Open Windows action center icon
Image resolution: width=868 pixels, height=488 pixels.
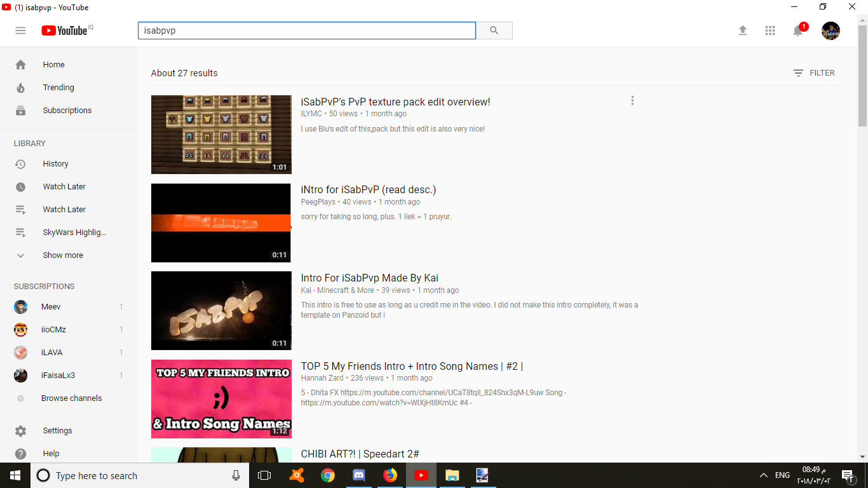(x=847, y=475)
